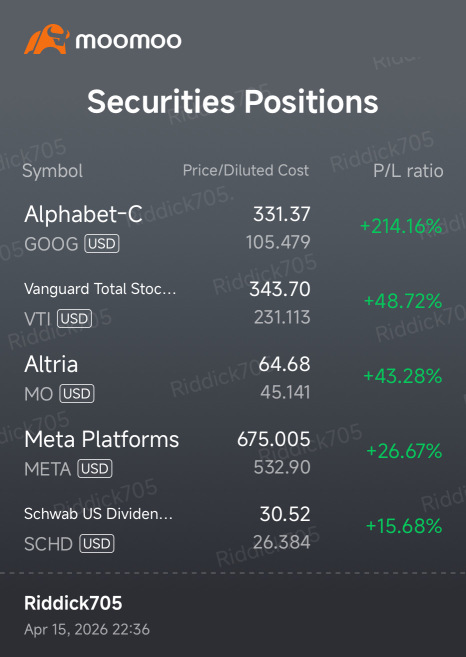Click the USD badge next to GOOG
The image size is (466, 657).
click(x=102, y=244)
